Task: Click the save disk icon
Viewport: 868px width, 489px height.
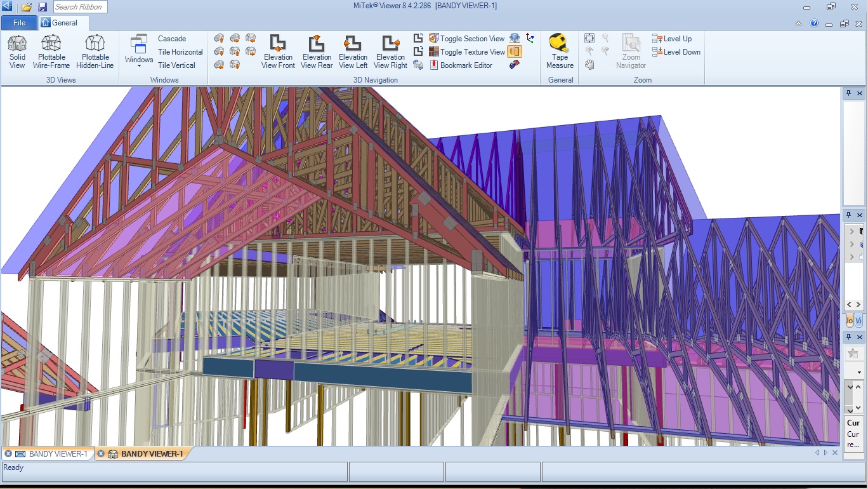Action: coord(43,7)
